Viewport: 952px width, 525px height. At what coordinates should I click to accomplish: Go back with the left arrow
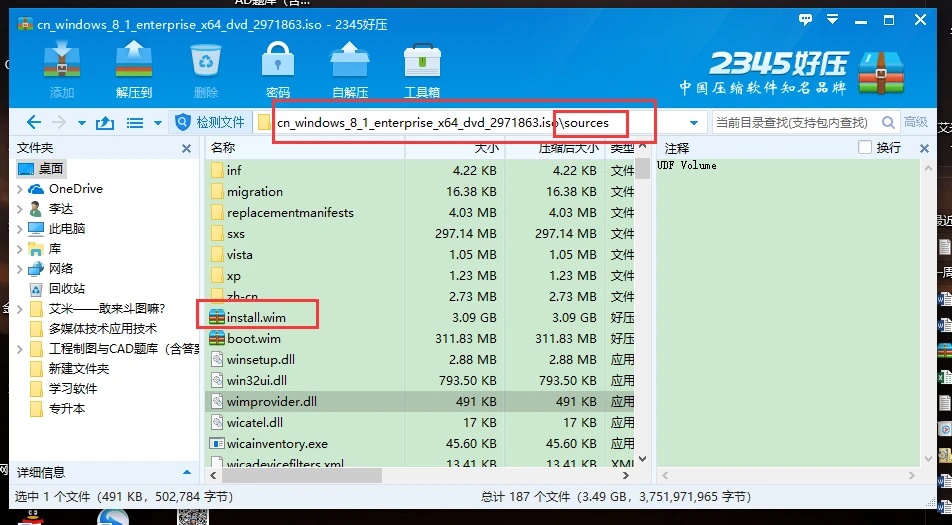click(x=33, y=123)
